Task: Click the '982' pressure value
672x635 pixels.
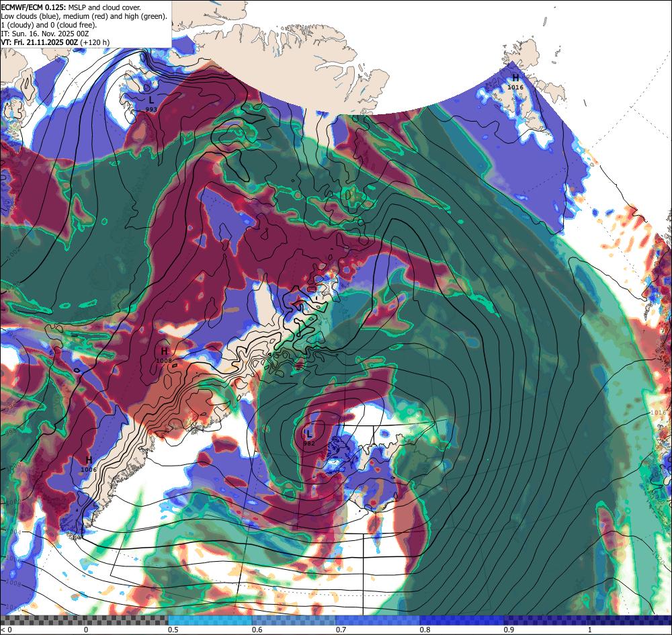Action: 309,443
